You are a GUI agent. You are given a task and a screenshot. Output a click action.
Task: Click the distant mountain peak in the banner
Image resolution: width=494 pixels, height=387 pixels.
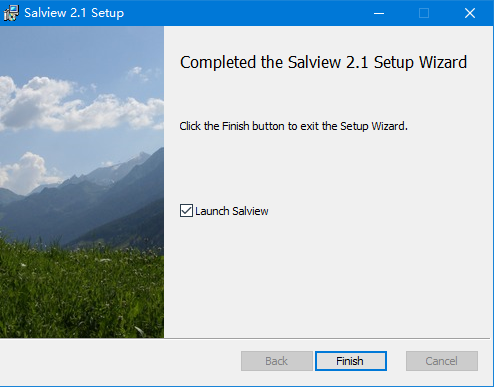[142, 157]
